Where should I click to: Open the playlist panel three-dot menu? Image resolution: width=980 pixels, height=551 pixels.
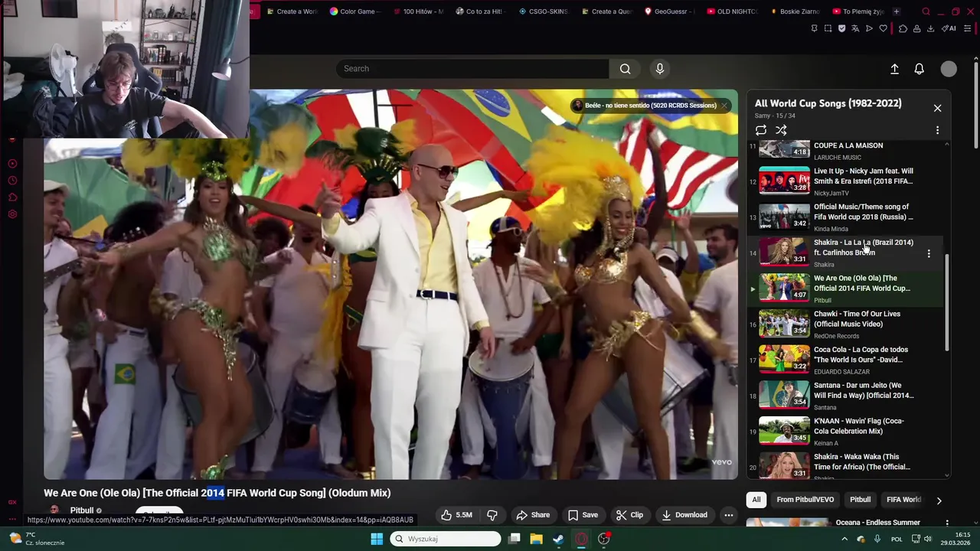pos(937,130)
